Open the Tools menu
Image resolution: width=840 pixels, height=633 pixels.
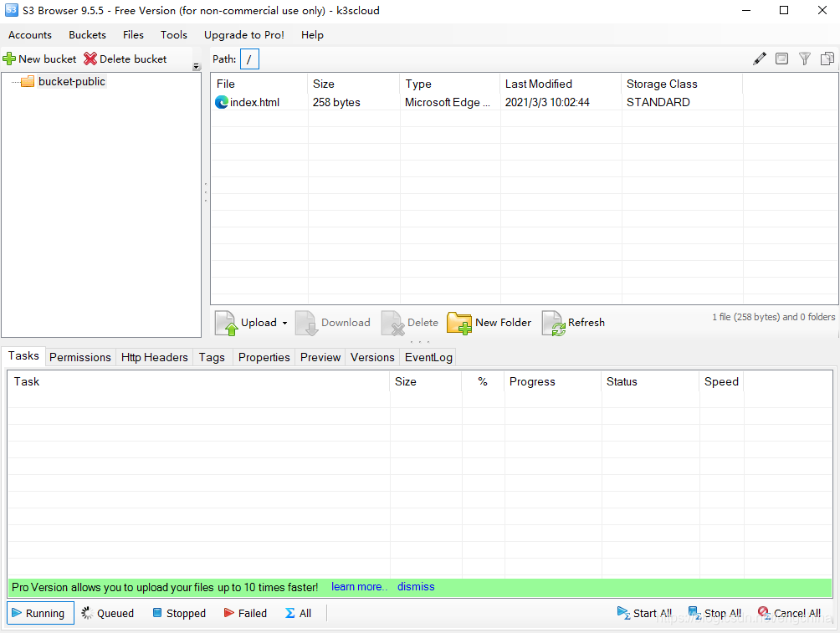174,35
